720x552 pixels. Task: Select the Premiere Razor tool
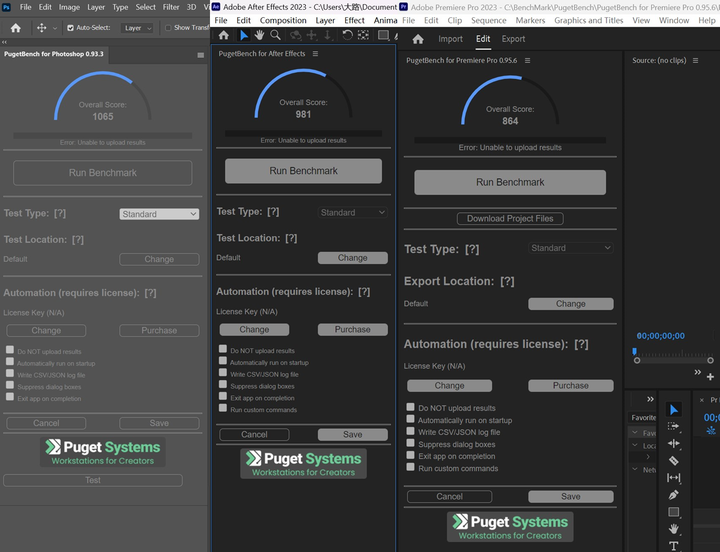(674, 461)
